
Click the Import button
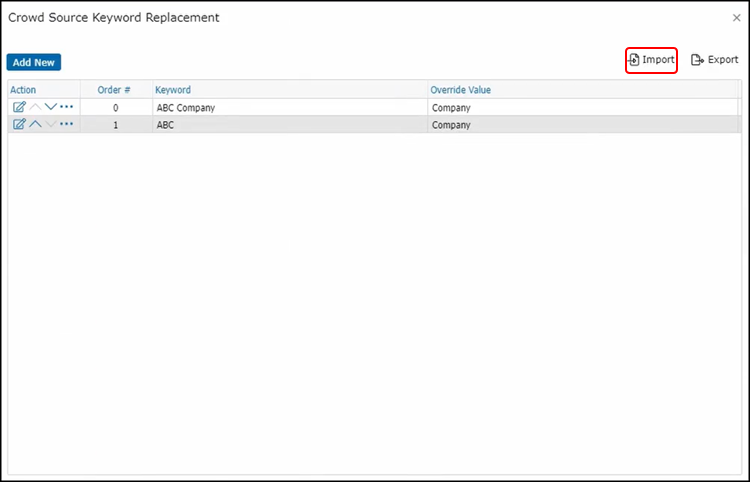click(x=651, y=60)
